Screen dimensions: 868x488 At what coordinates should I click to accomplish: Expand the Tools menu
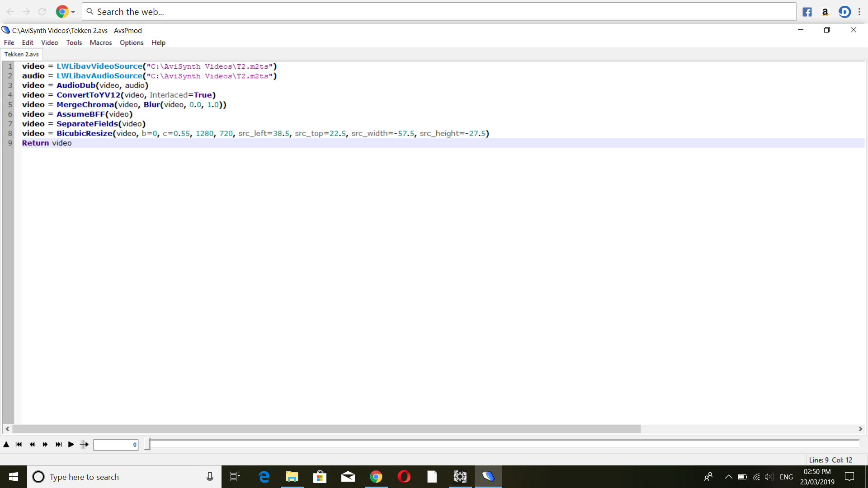click(x=74, y=42)
